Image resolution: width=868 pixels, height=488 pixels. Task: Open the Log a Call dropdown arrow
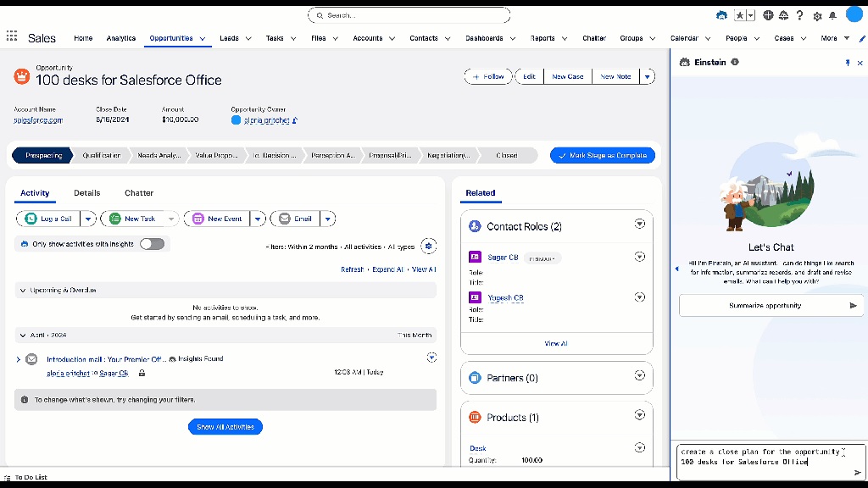[x=88, y=219]
